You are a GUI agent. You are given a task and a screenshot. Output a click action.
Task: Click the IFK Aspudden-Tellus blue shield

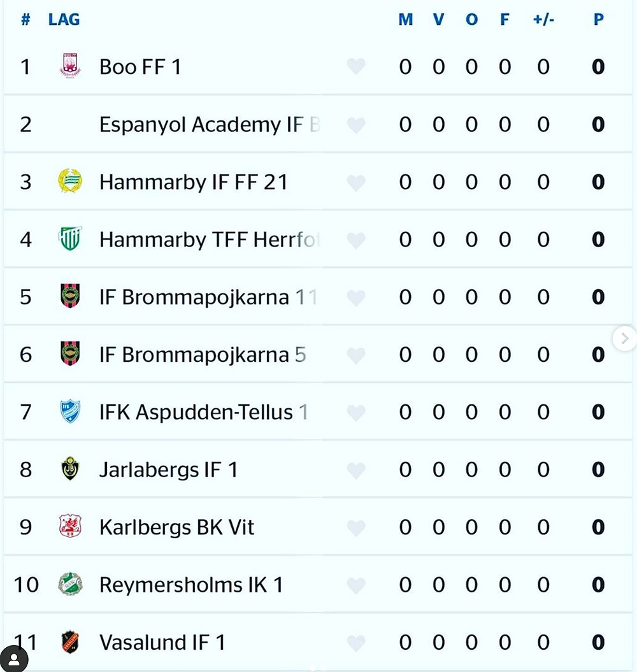70,411
